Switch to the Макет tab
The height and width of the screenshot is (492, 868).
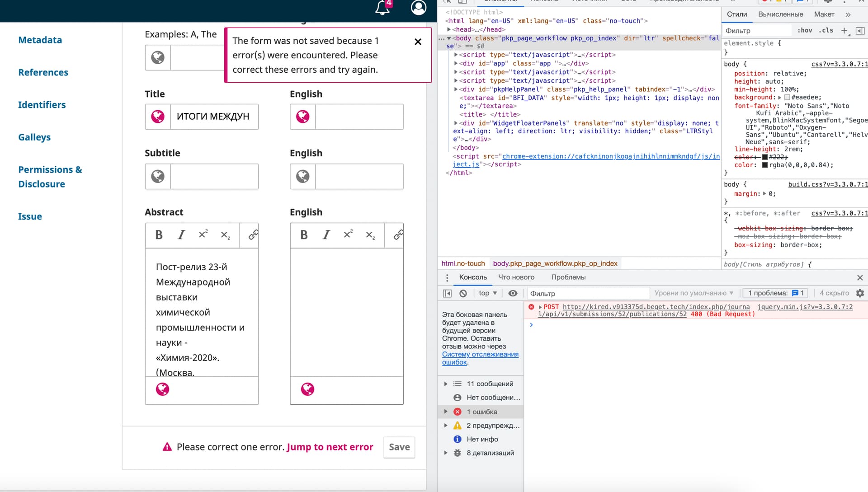point(824,14)
